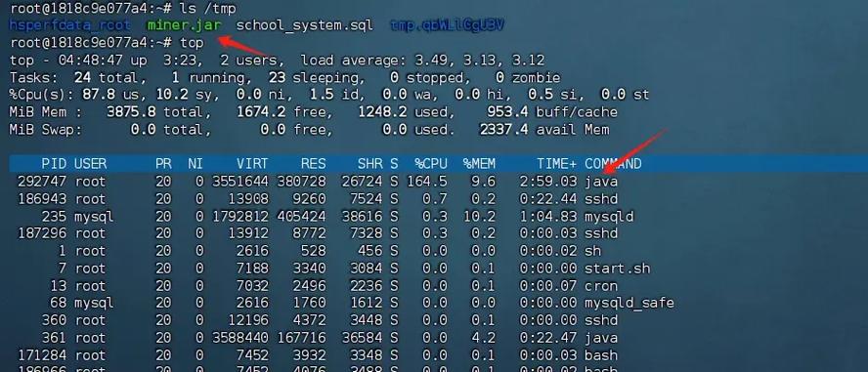
Task: Select the %CPU column header
Action: tap(431, 164)
